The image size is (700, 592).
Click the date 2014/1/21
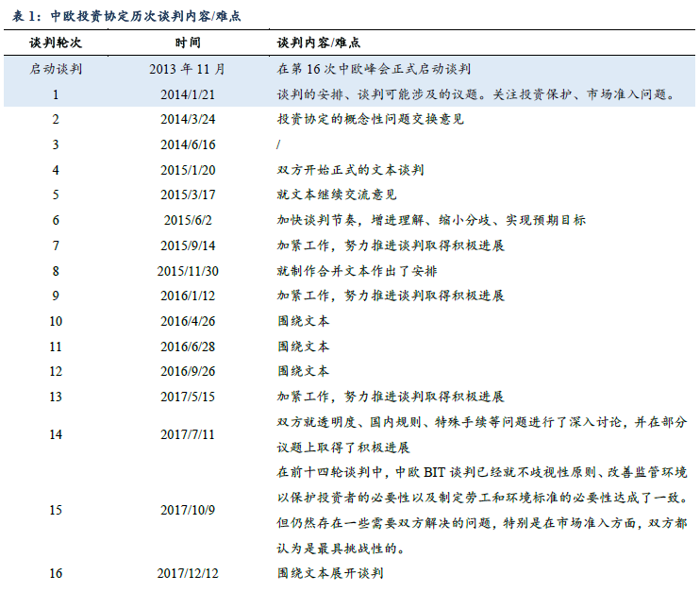point(188,94)
